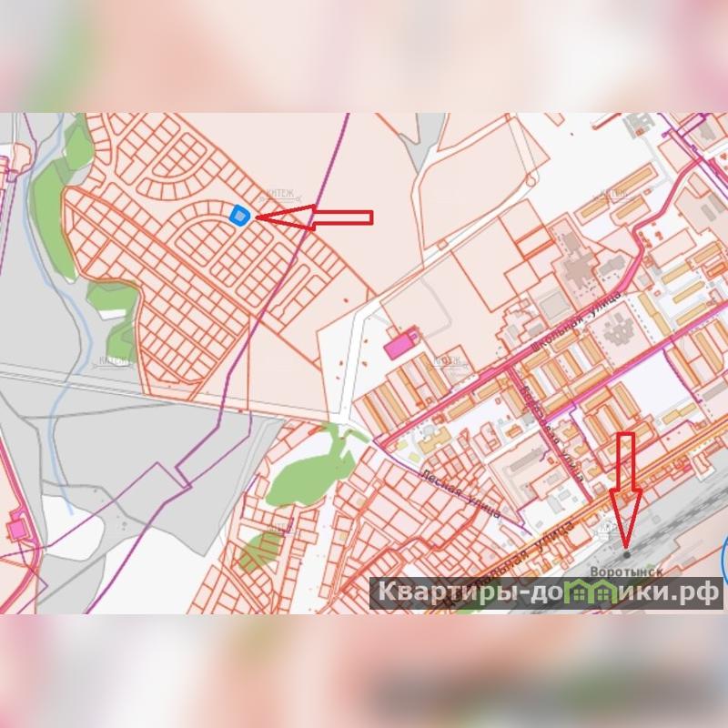Select the Школьная улица street label
Viewport: 728px width, 728px height.
click(577, 320)
